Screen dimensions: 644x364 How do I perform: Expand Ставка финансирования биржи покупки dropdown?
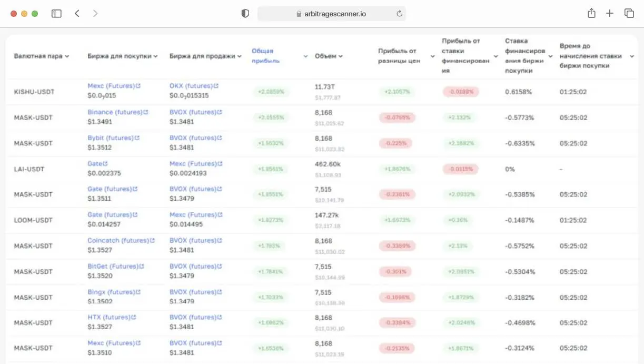pyautogui.click(x=551, y=56)
